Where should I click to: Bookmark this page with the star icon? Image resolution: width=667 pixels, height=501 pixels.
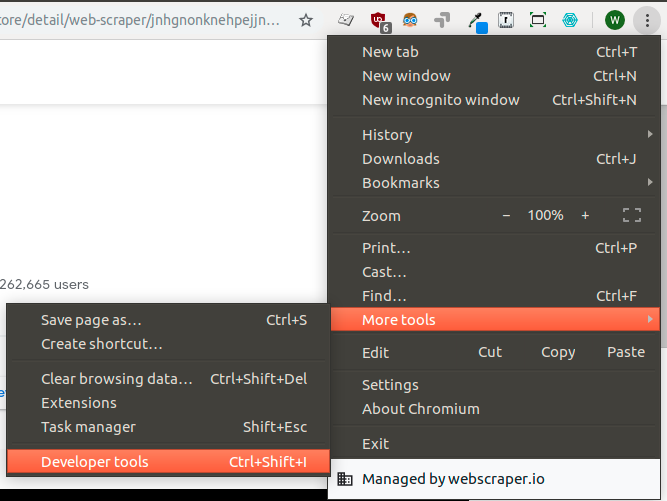pos(306,20)
